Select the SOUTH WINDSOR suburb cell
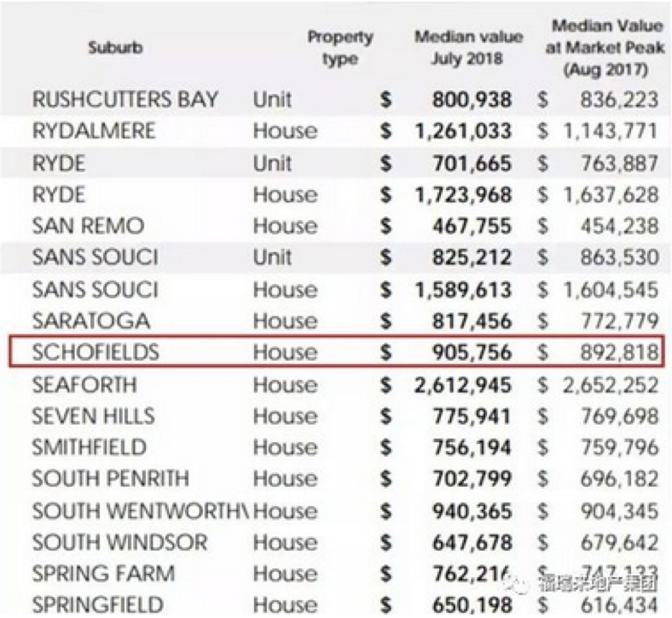672x618 pixels. (119, 542)
